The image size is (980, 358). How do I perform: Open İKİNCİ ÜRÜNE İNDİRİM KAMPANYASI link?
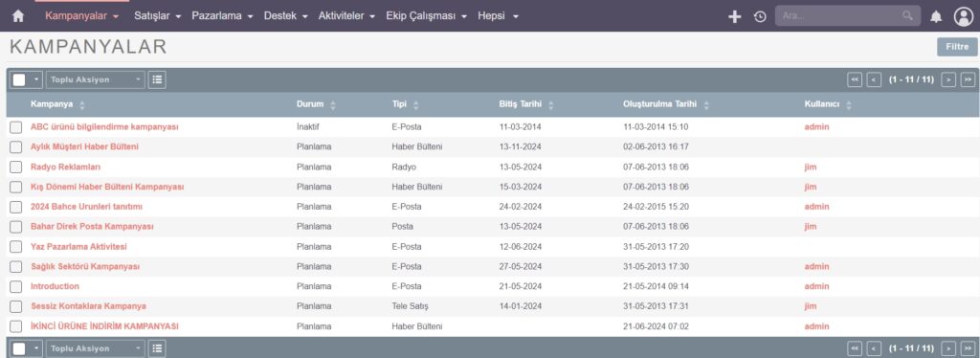(104, 326)
